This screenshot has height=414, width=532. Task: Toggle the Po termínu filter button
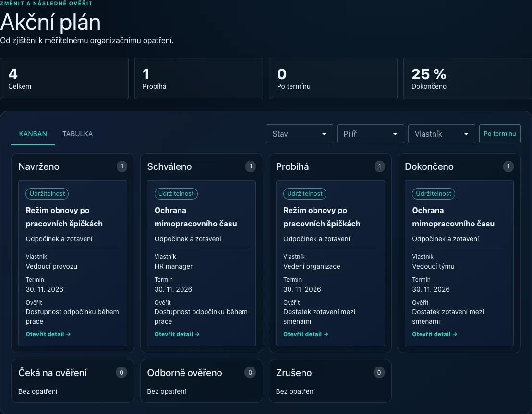pos(500,134)
